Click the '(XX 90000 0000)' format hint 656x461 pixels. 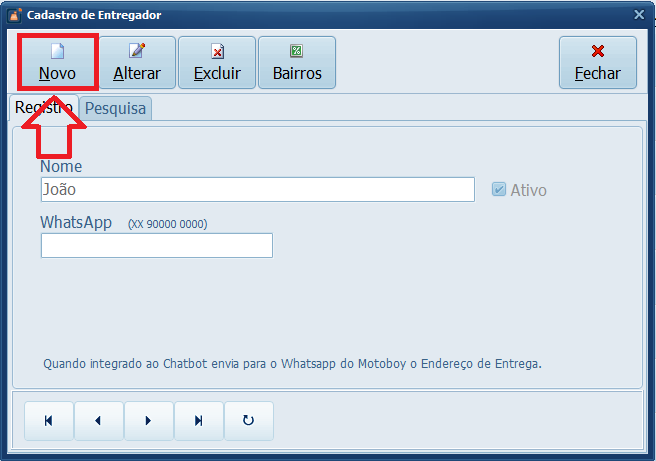pos(167,224)
